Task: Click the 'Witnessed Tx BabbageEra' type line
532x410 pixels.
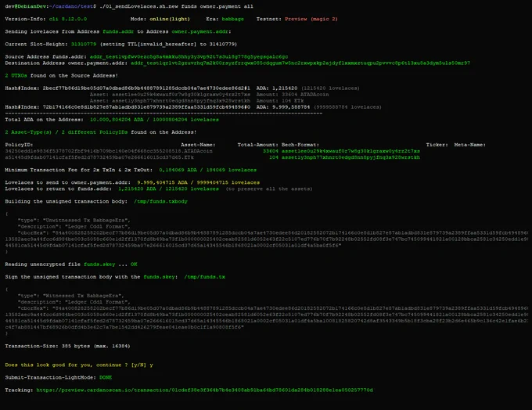Action: tap(71, 296)
